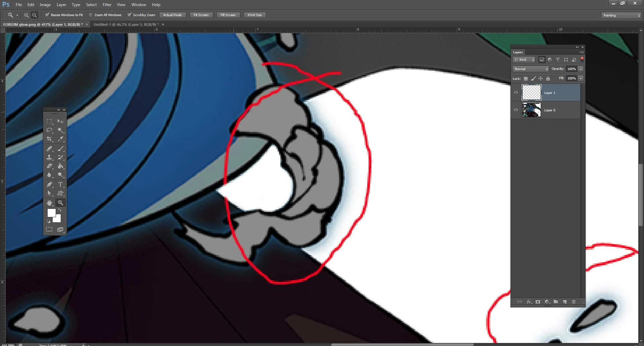Select the Blur tool
The width and height of the screenshot is (644, 346).
click(49, 175)
